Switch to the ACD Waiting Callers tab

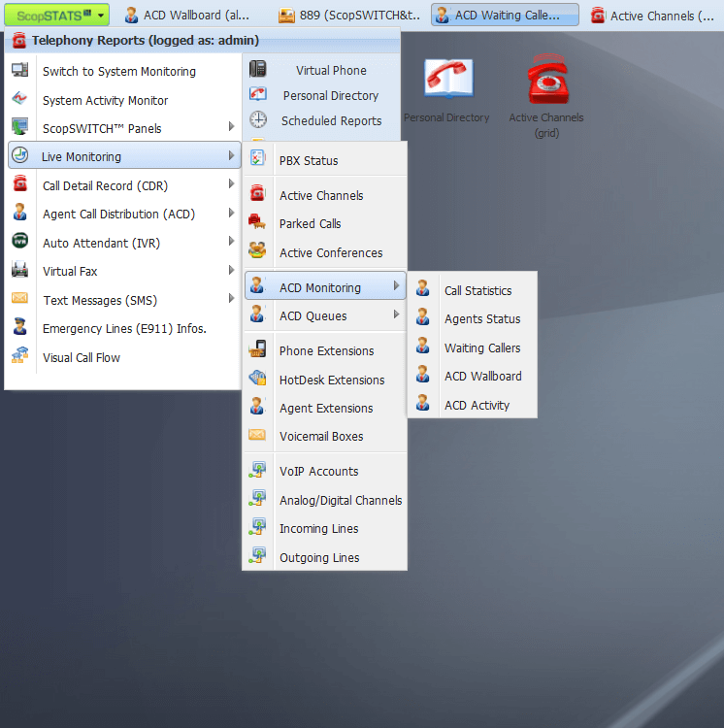click(506, 15)
